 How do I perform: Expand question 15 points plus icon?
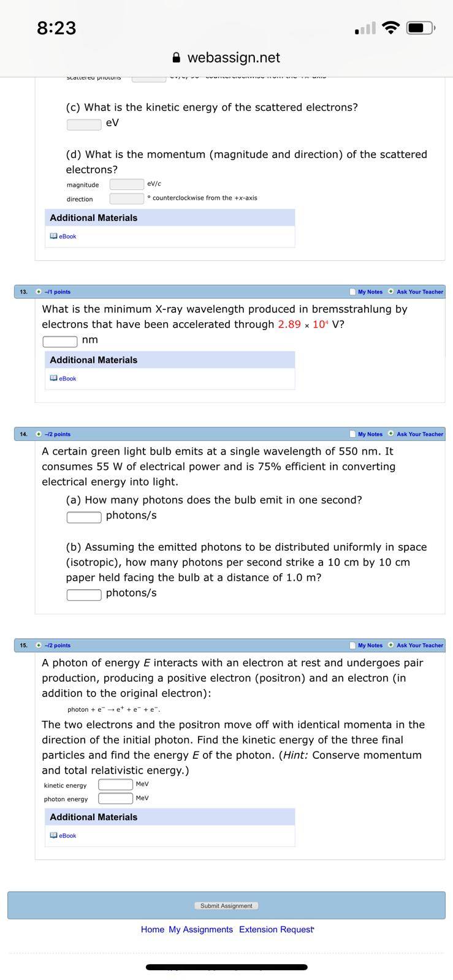tap(39, 646)
